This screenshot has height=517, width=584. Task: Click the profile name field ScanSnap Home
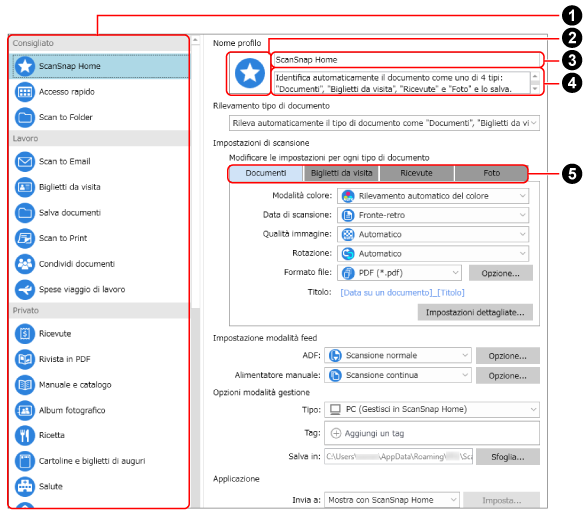(406, 60)
